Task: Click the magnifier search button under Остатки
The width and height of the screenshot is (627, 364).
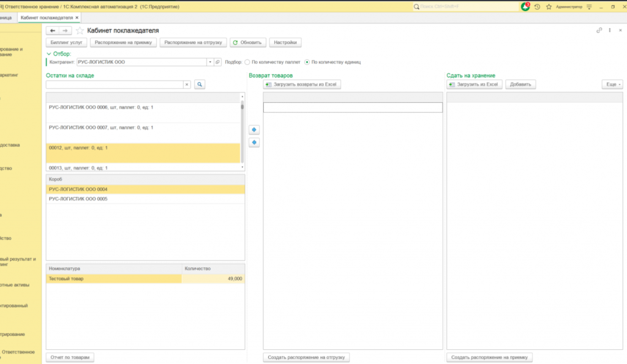Action: pyautogui.click(x=200, y=84)
